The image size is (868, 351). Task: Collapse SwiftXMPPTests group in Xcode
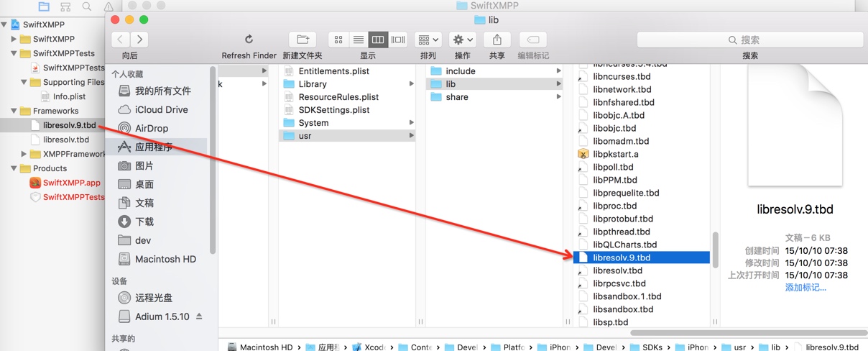click(14, 53)
